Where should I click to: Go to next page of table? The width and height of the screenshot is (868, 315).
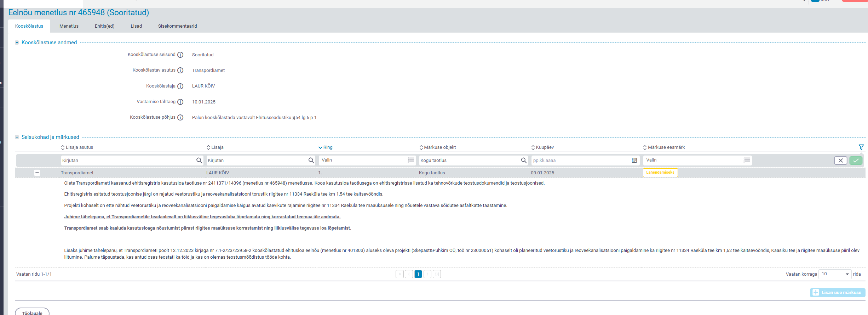click(427, 274)
